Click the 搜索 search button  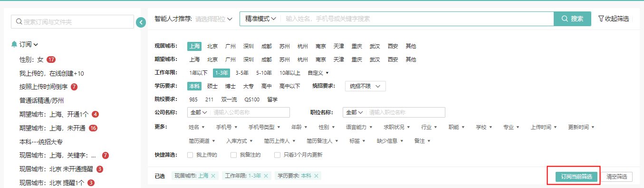(572, 19)
